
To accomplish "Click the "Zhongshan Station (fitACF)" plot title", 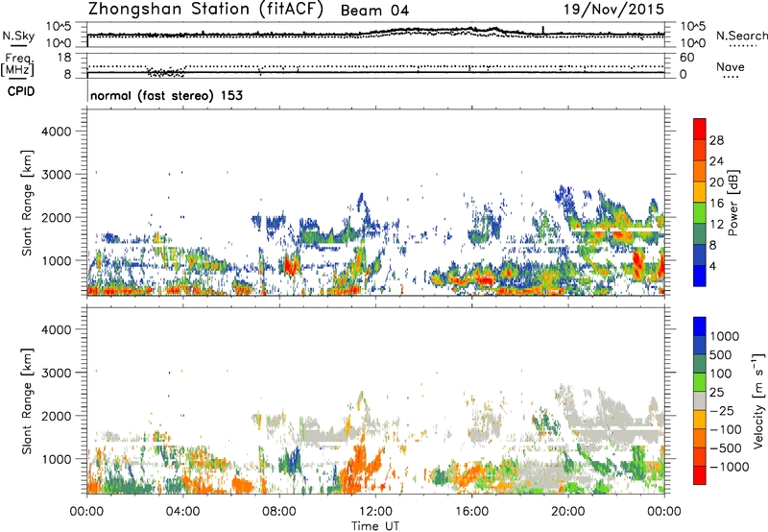I will 205,10.
